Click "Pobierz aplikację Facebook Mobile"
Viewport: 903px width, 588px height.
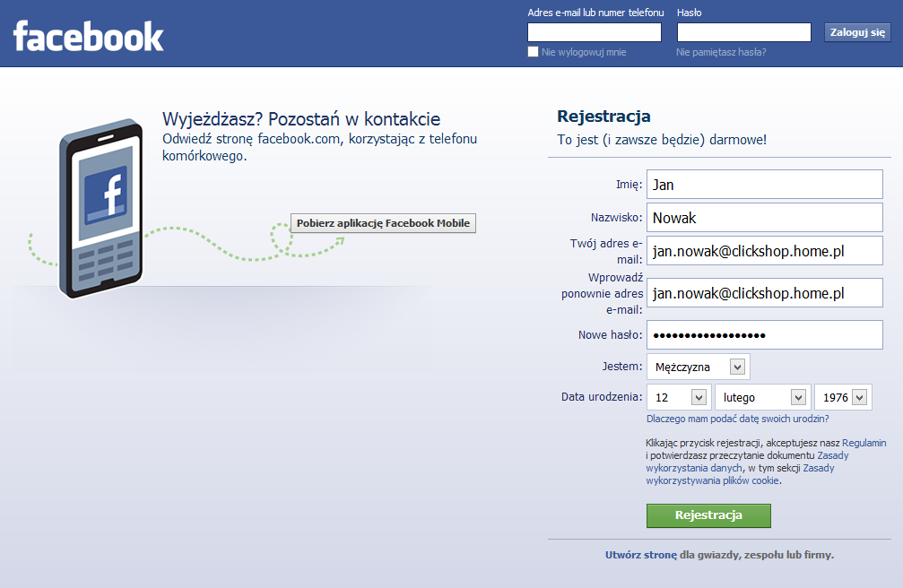(x=383, y=222)
